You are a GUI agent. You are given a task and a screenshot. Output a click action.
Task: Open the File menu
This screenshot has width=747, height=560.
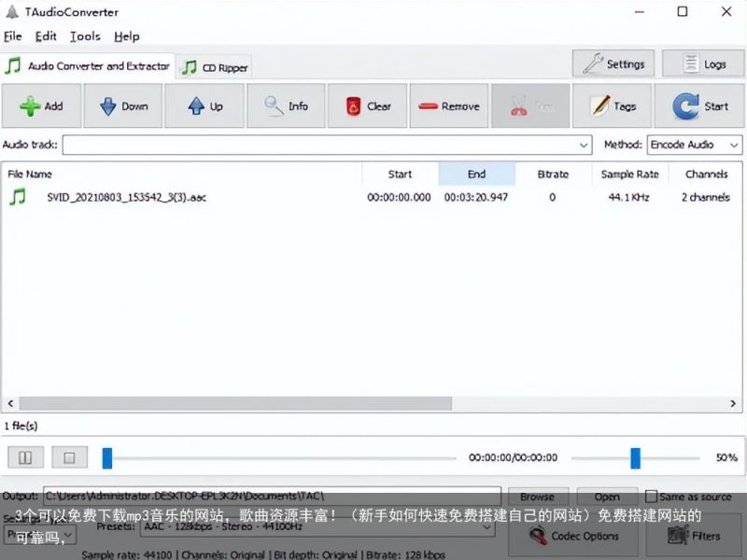click(x=13, y=36)
